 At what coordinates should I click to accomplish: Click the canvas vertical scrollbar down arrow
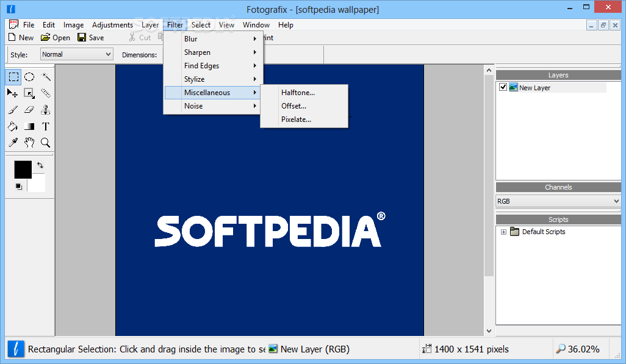(489, 331)
